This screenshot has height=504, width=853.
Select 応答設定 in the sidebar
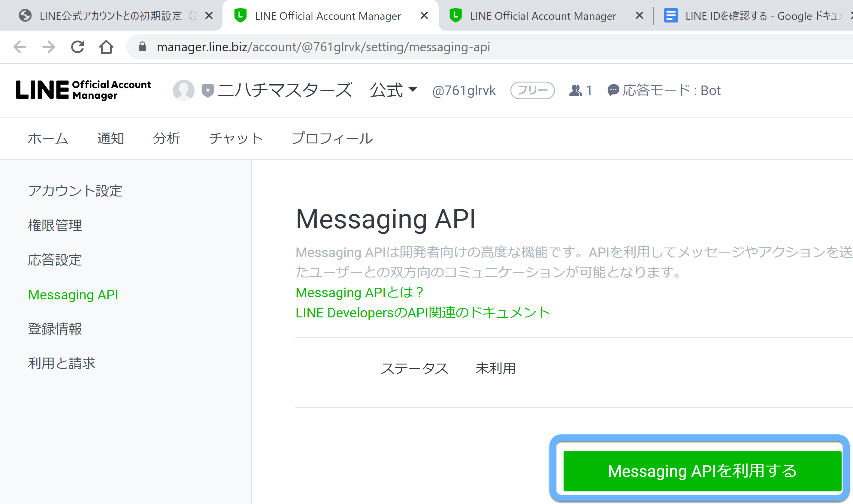(x=55, y=260)
